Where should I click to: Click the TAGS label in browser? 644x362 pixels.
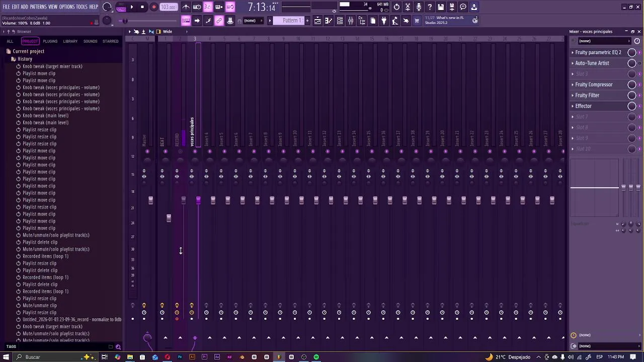11,346
